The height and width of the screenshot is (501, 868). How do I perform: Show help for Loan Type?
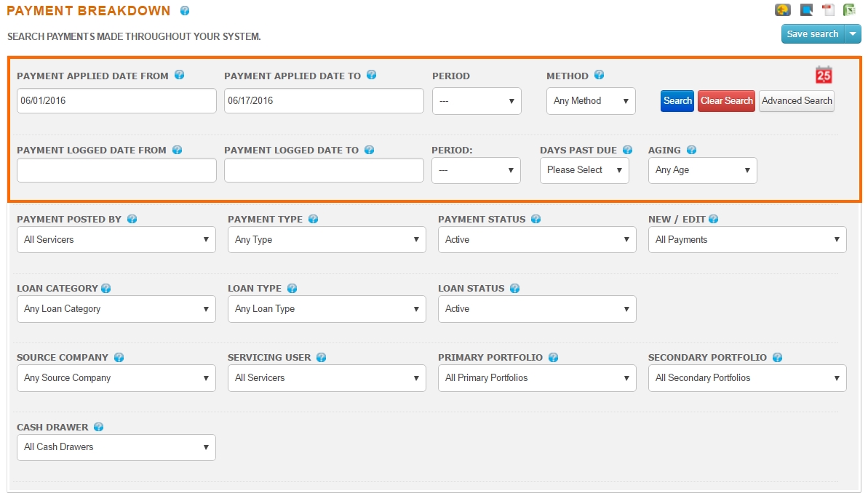(292, 288)
